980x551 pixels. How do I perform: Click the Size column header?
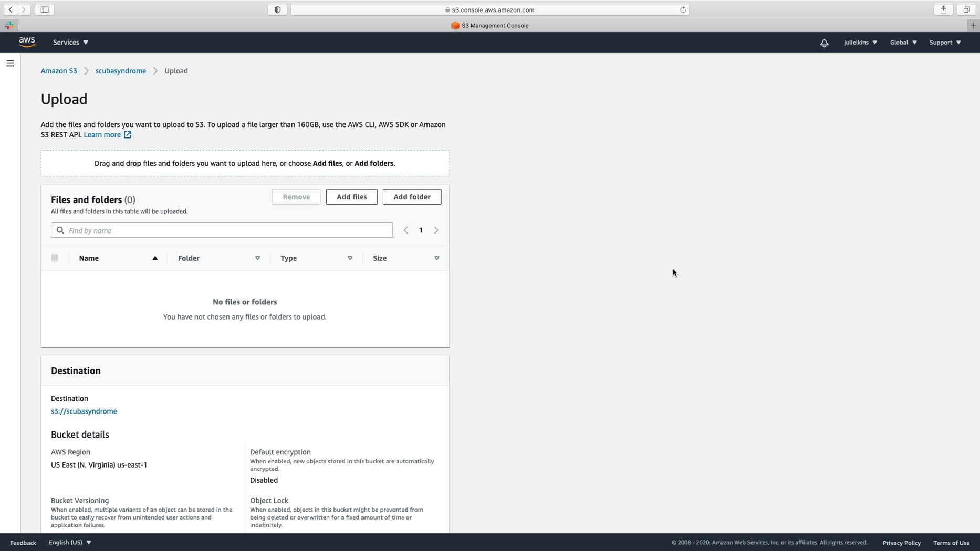pos(380,258)
